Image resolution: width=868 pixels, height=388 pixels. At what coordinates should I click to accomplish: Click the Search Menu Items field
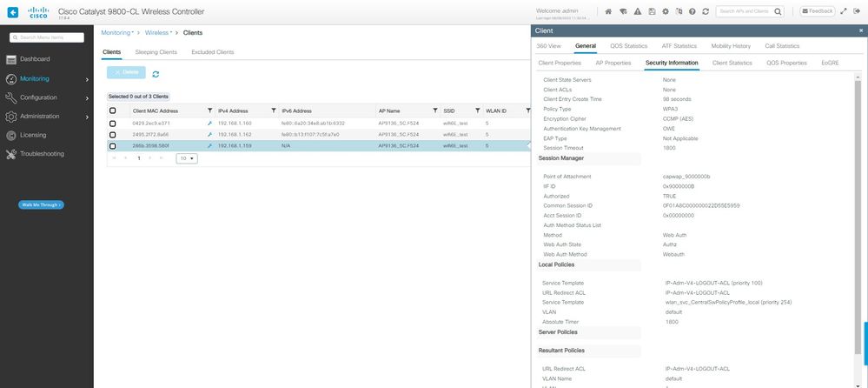tap(47, 37)
